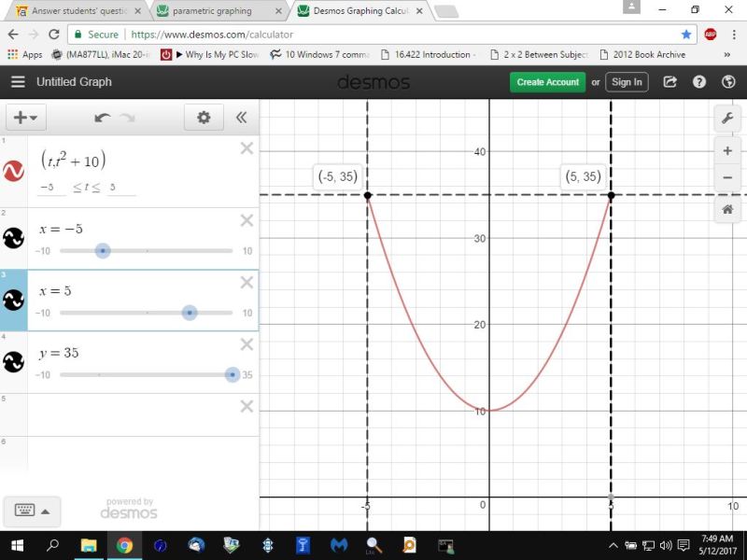The image size is (747, 560).
Task: Delete the parametric expression row
Action: [247, 148]
